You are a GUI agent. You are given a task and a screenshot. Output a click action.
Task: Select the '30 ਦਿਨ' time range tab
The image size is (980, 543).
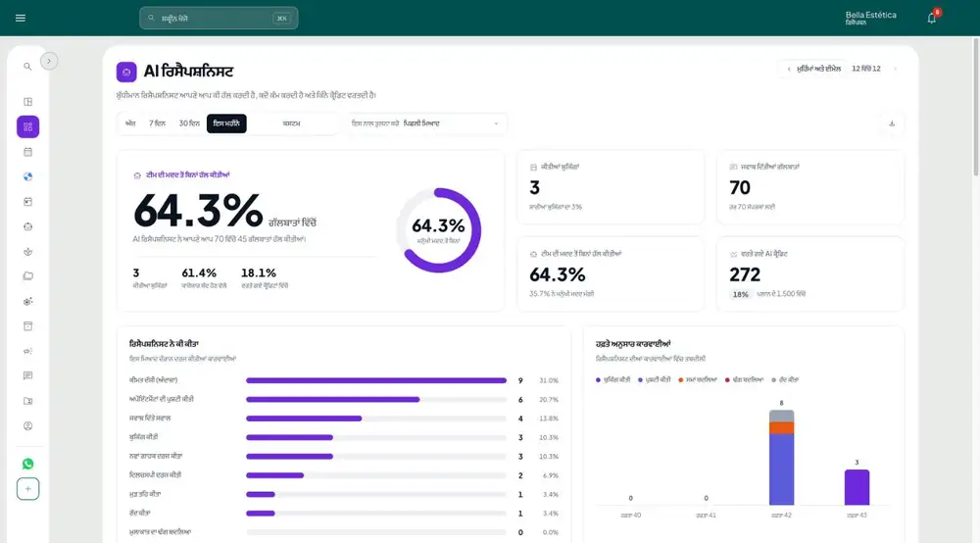(189, 123)
